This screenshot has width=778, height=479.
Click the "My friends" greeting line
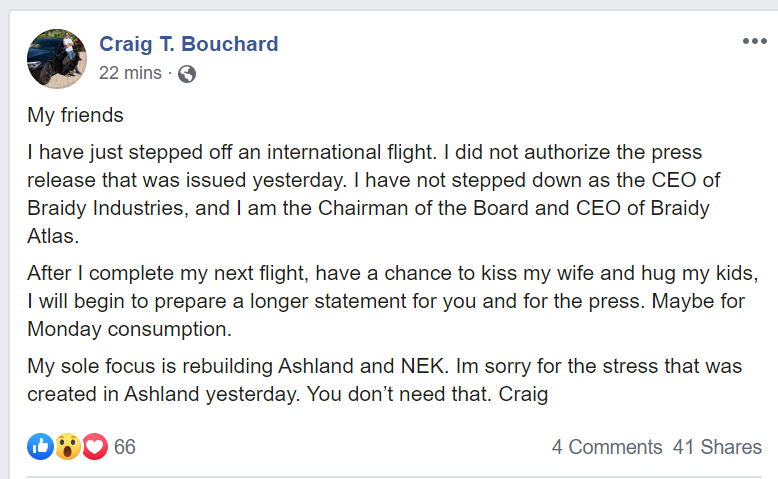click(x=75, y=115)
